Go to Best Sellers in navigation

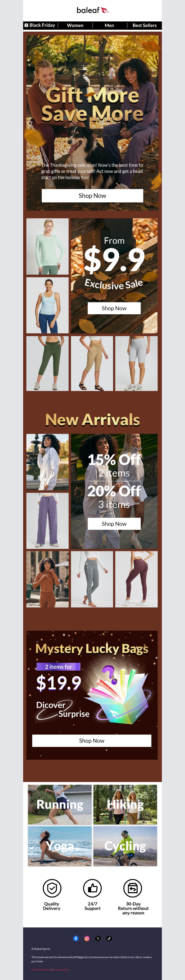[x=145, y=26]
